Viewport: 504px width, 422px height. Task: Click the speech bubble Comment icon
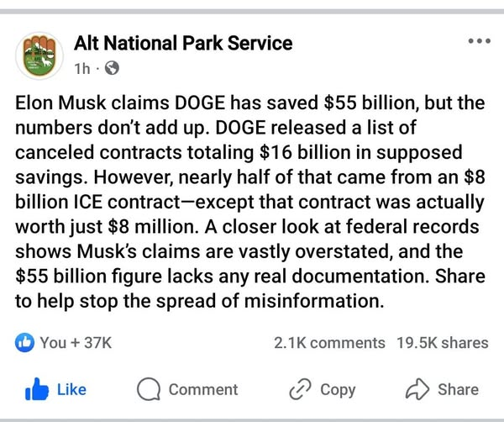point(149,389)
